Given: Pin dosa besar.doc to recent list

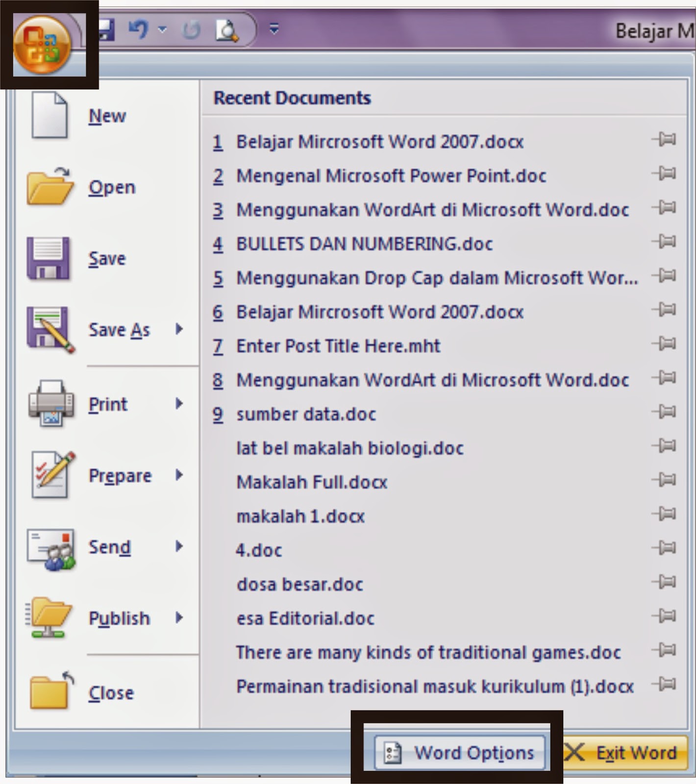Looking at the screenshot, I should click(664, 582).
